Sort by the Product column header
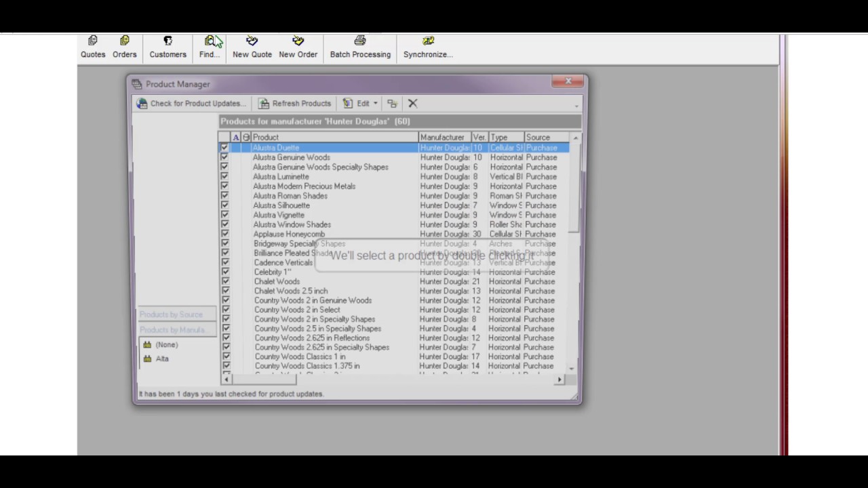Viewport: 868px width, 488px height. tap(335, 138)
